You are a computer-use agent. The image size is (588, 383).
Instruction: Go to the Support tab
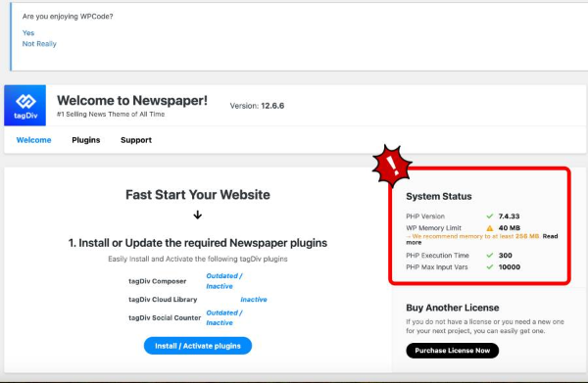[136, 140]
